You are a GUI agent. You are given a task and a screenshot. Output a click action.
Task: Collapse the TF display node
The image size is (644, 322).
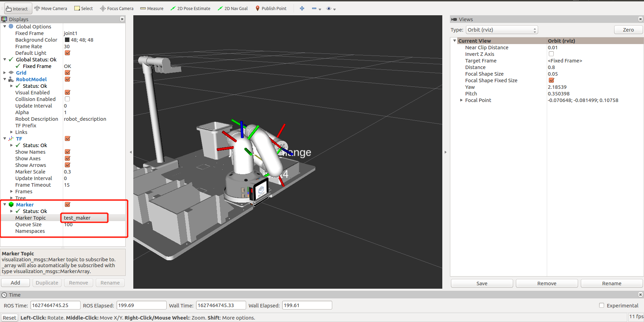[x=5, y=138]
